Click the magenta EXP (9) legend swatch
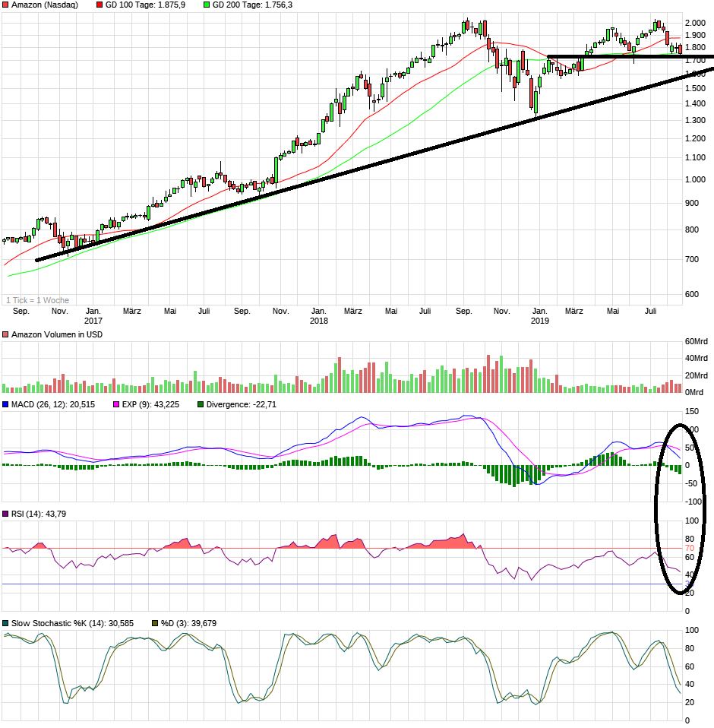Image resolution: width=714 pixels, height=728 pixels. click(116, 404)
